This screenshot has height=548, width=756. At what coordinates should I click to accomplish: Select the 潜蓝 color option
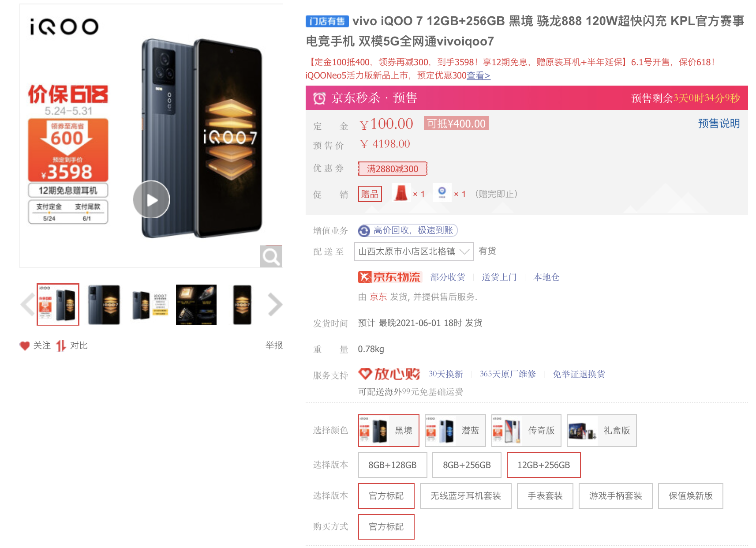pos(455,431)
